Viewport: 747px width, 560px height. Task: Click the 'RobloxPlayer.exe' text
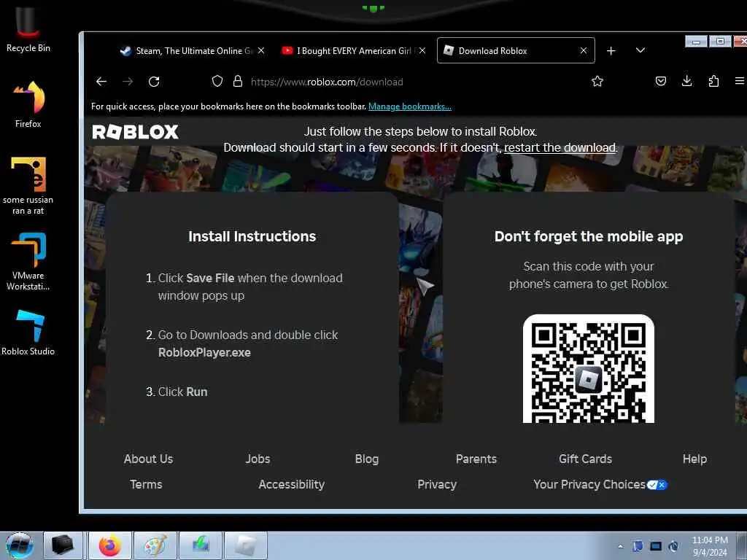pyautogui.click(x=204, y=352)
